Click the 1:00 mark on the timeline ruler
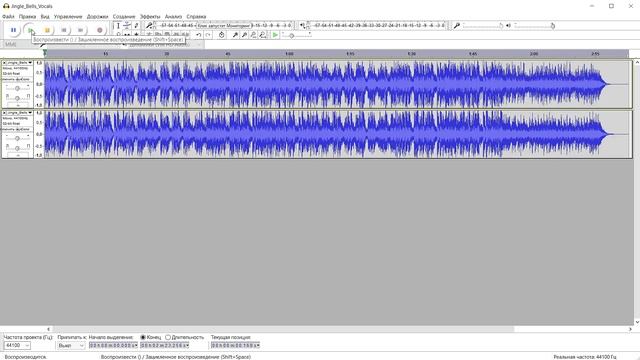The image size is (640, 360). (x=289, y=53)
